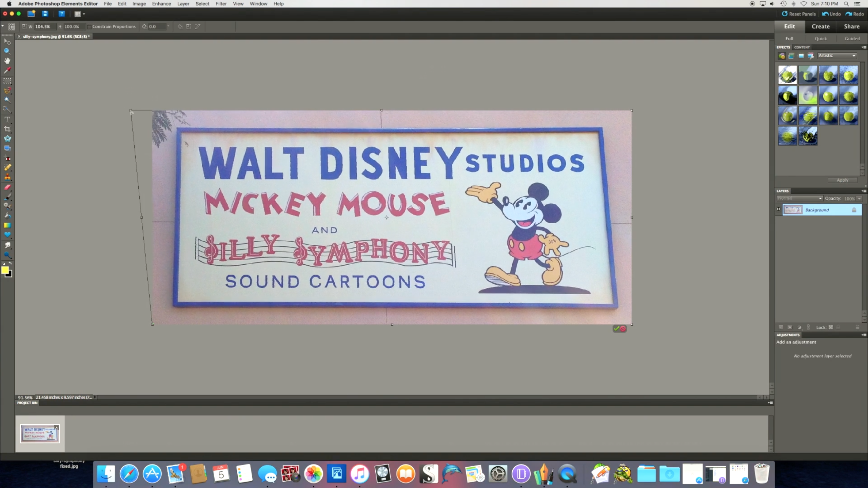This screenshot has width=868, height=488.
Task: Switch to Guided edit mode
Action: click(852, 39)
